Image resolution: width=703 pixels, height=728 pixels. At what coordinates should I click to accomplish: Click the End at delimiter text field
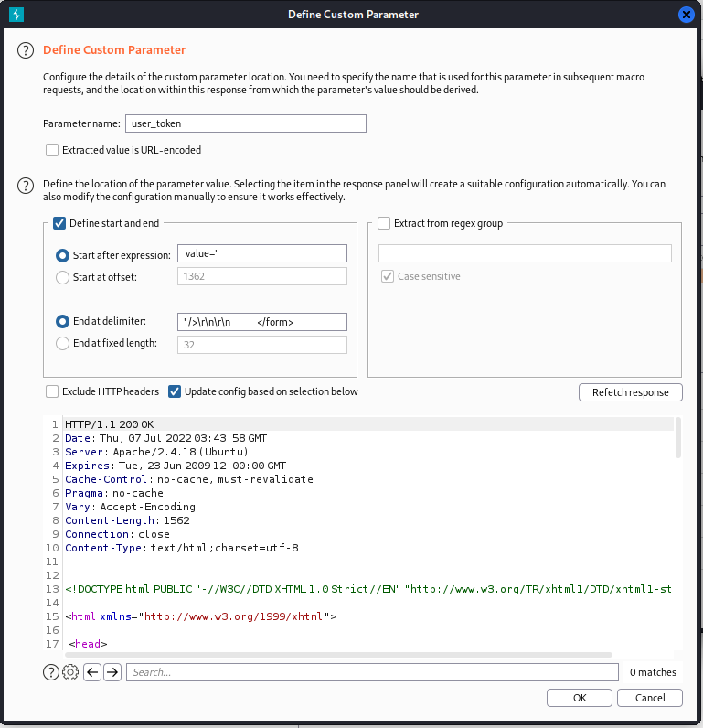[262, 322]
